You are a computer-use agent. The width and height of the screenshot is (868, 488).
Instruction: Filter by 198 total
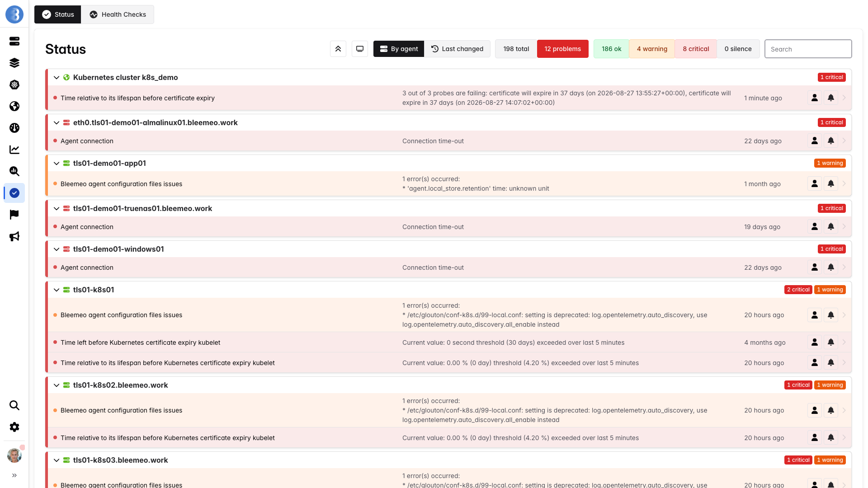point(516,49)
